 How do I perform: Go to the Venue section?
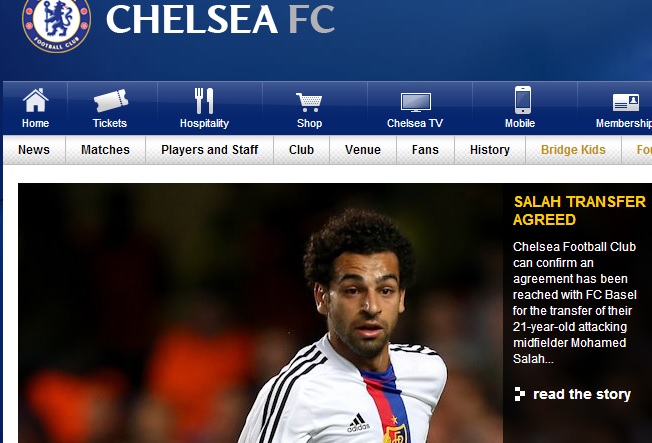(x=363, y=150)
